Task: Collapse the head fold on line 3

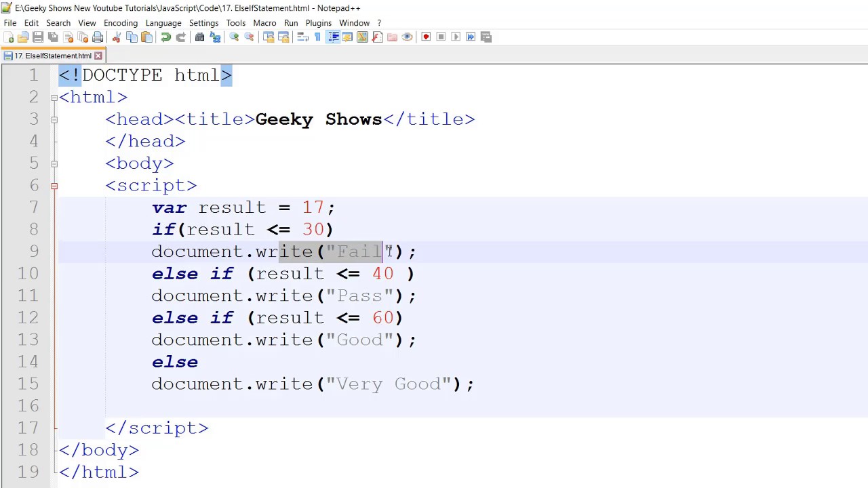Action: [x=54, y=119]
